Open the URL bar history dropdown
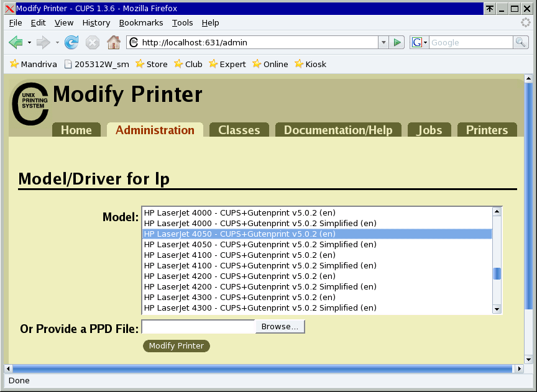The width and height of the screenshot is (537, 392). (383, 43)
